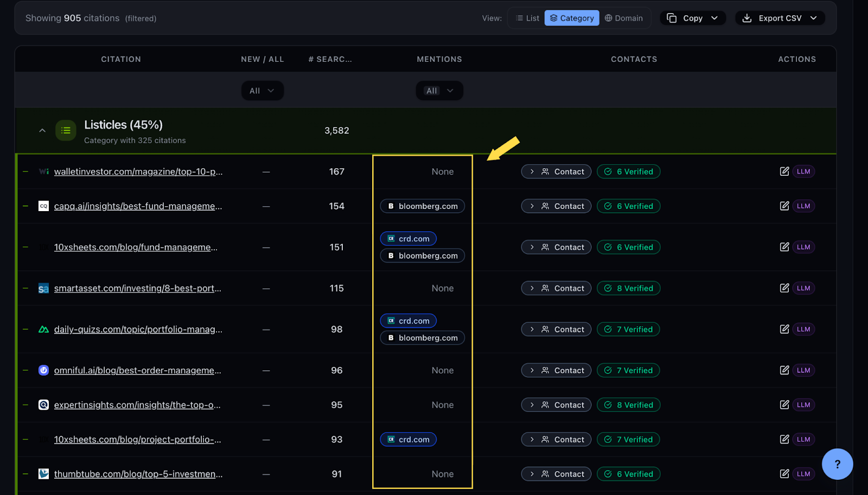Click LLM badge on capq.ai row
The width and height of the screenshot is (868, 495).
coord(803,206)
